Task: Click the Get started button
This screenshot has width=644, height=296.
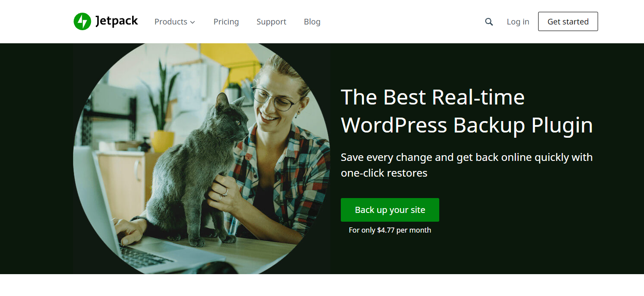Action: pos(567,21)
